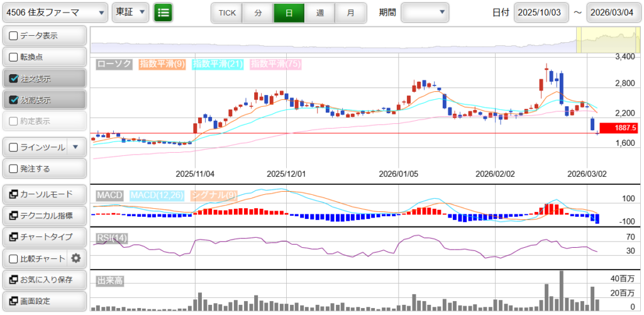Click the comparison chart gear icon

click(76, 258)
